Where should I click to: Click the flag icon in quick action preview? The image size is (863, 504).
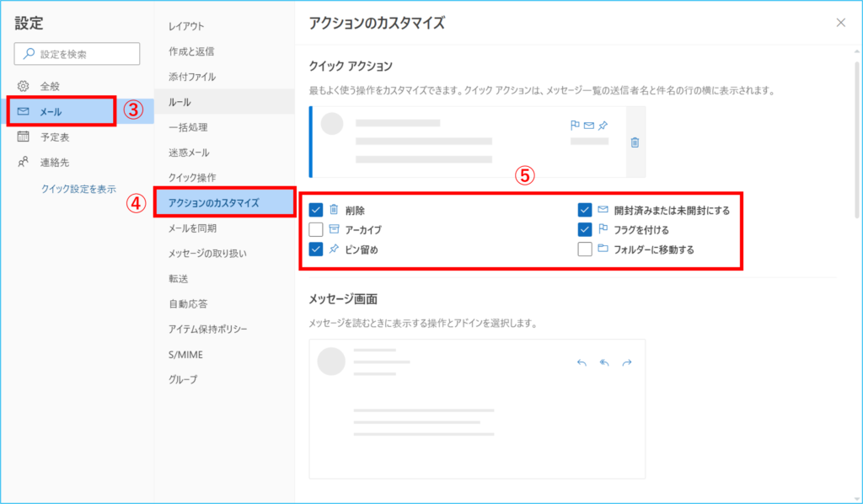click(575, 126)
